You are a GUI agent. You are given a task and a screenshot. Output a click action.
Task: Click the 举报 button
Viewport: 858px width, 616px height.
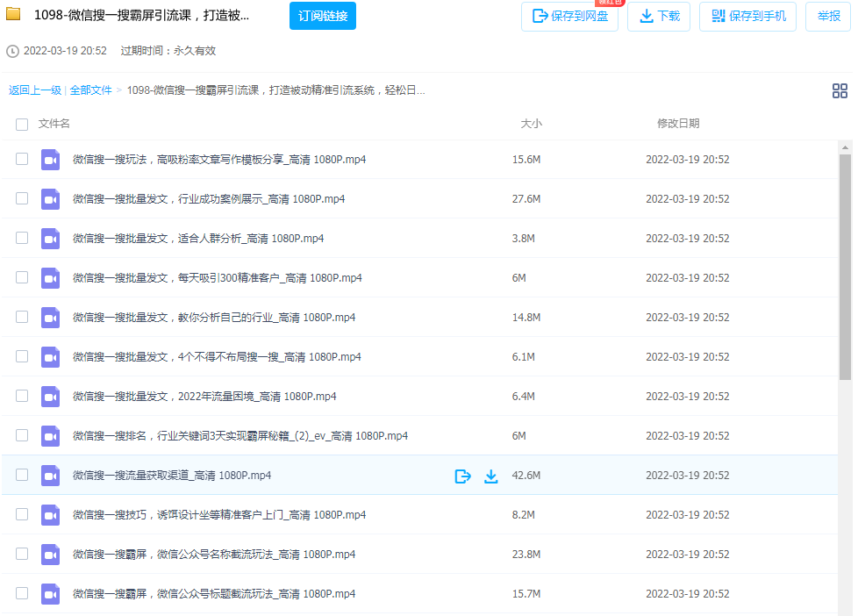tap(828, 17)
